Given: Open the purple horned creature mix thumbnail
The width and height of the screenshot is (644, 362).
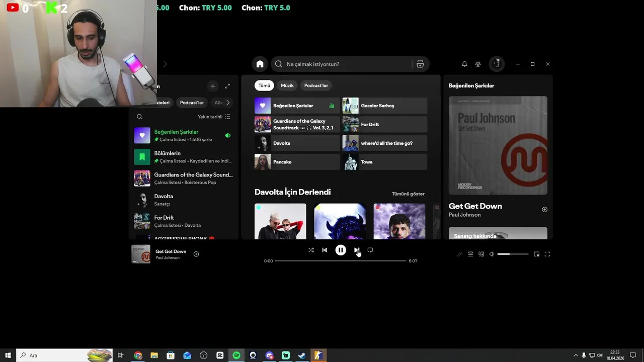Looking at the screenshot, I should [x=340, y=221].
